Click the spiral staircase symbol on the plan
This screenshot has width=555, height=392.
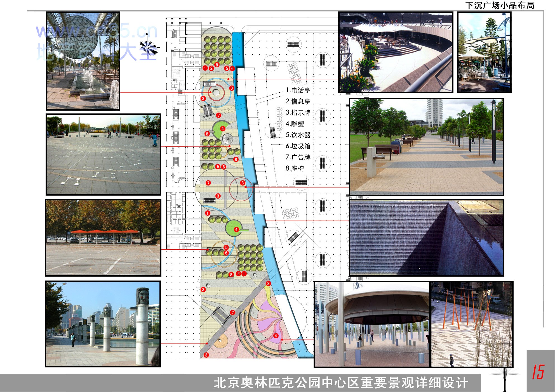point(227,139)
